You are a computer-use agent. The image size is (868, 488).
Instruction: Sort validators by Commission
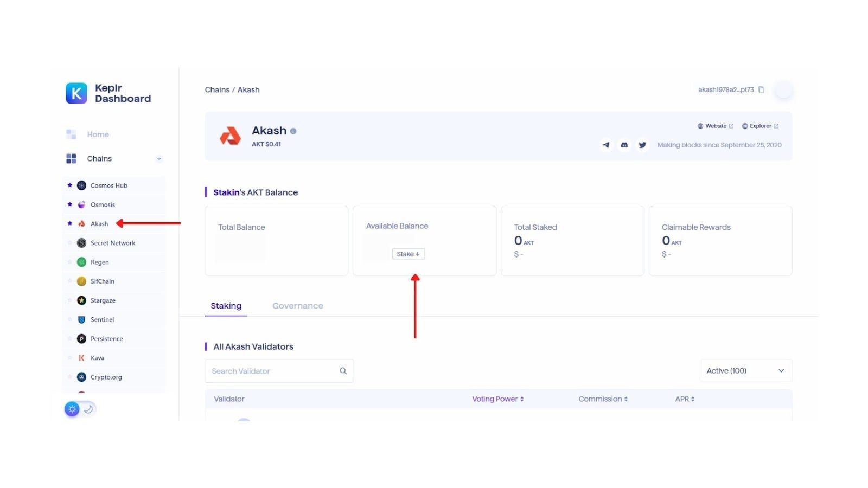click(x=603, y=399)
